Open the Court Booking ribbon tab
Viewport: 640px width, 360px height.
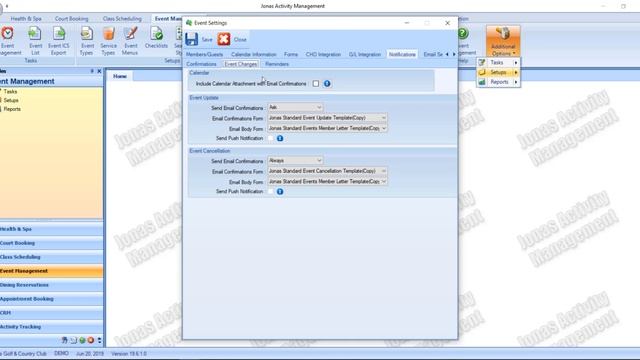pyautogui.click(x=71, y=19)
